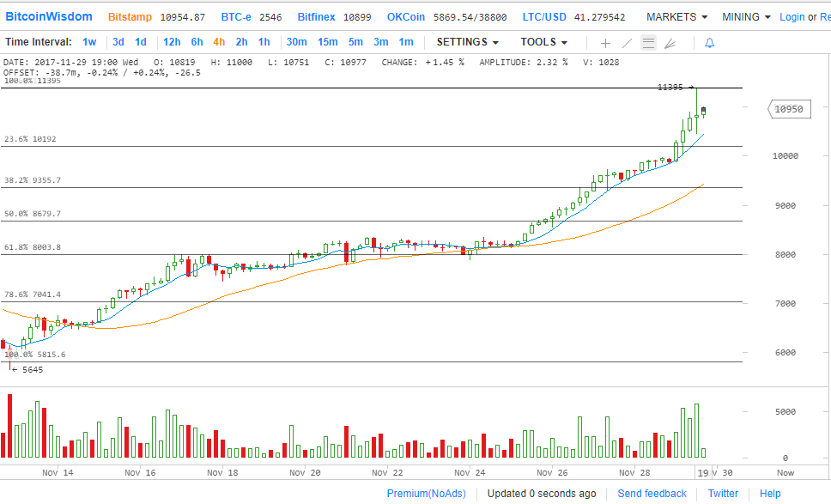This screenshot has height=504, width=831.
Task: Click the Login link
Action: [792, 17]
